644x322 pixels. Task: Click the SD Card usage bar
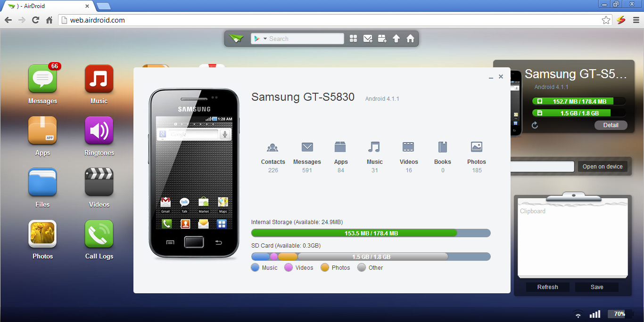(x=371, y=257)
